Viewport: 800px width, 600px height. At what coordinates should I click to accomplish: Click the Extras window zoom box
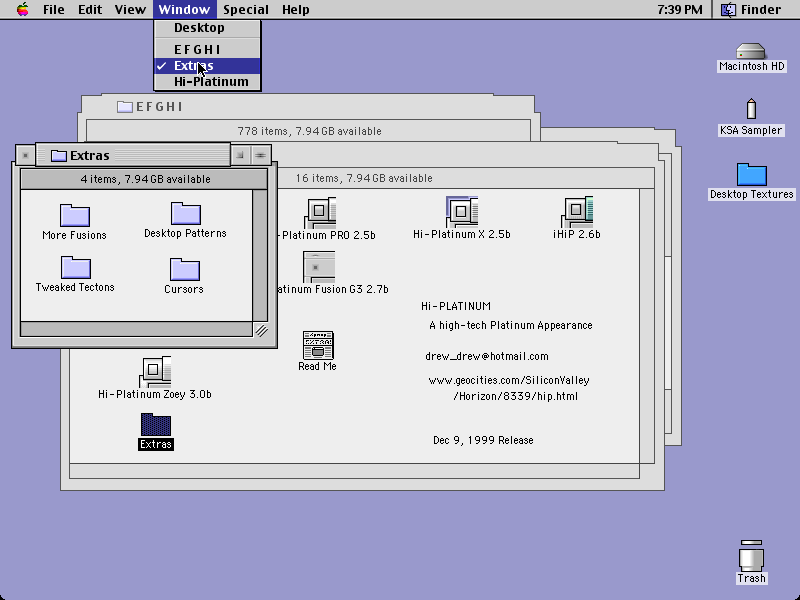240,155
